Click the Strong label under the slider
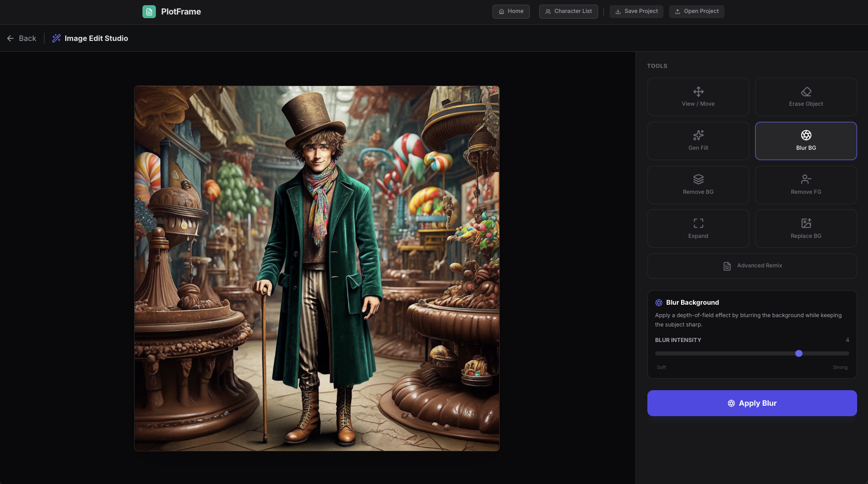 (x=840, y=367)
